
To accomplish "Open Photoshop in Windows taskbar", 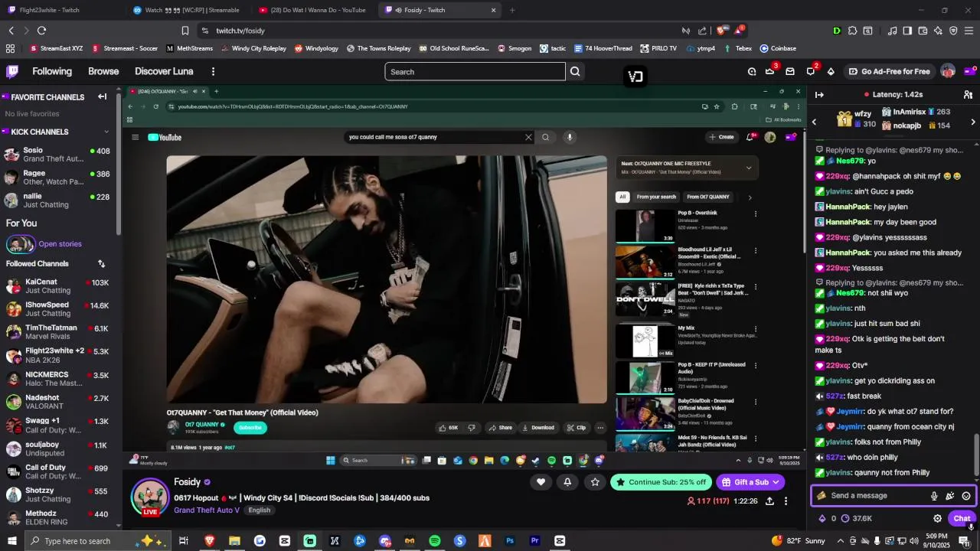I will [510, 540].
